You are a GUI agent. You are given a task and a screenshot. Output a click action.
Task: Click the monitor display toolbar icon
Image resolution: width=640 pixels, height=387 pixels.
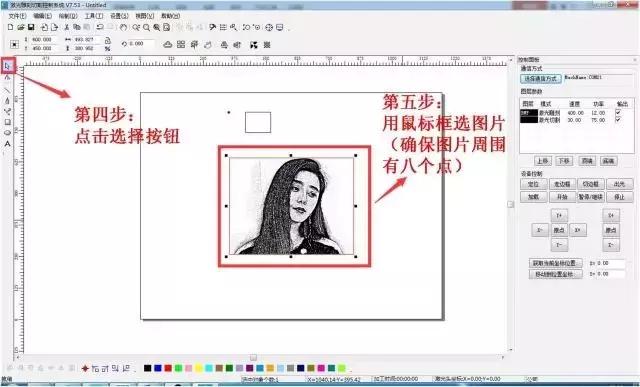click(280, 27)
